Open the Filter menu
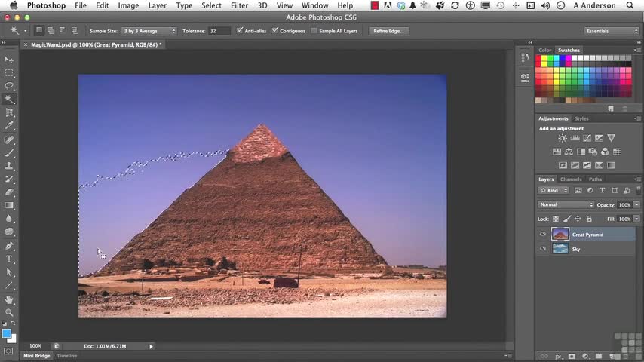This screenshot has height=362, width=644. click(239, 5)
